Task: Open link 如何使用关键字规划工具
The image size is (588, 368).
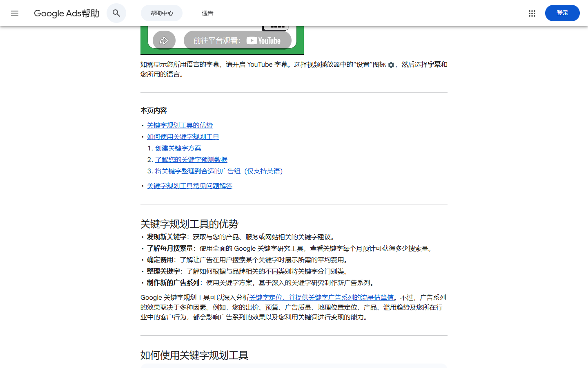Action: point(183,137)
